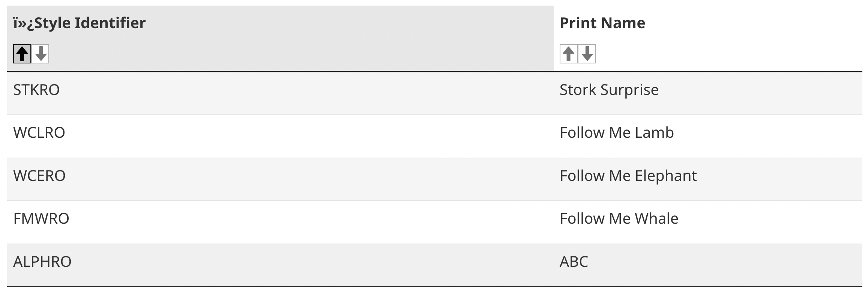Sort Print Name column descending
868x298 pixels.
click(x=587, y=54)
